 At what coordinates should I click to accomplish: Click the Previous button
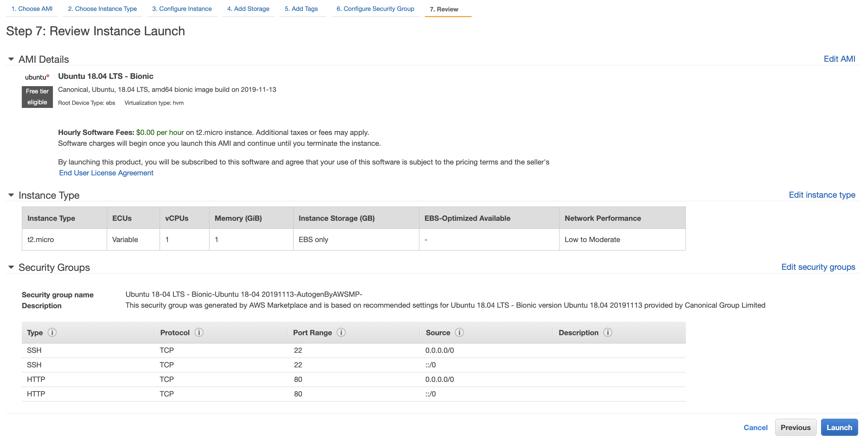(x=795, y=427)
